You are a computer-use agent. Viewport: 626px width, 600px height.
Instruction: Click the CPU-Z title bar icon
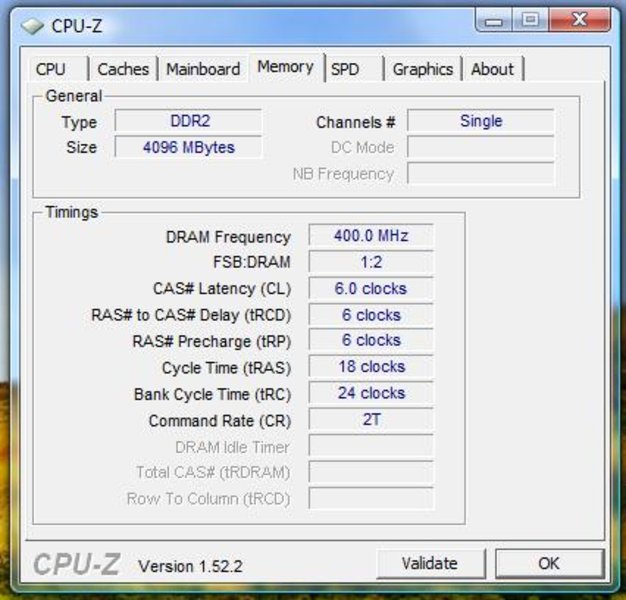(32, 26)
